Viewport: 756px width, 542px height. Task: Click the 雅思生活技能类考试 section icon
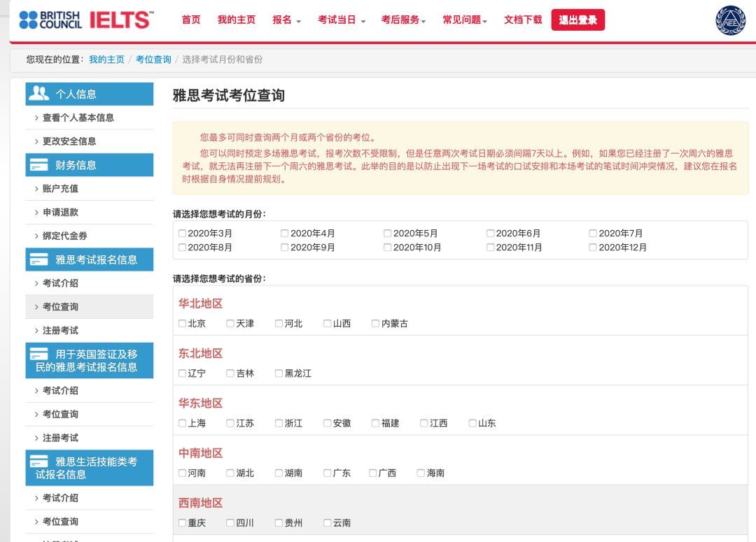coord(39,462)
